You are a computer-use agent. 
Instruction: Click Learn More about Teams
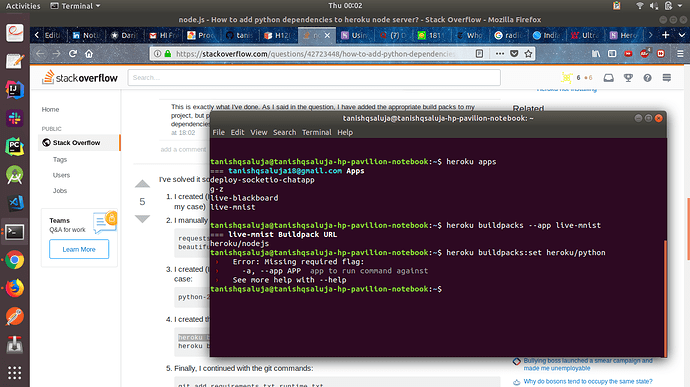(x=79, y=249)
